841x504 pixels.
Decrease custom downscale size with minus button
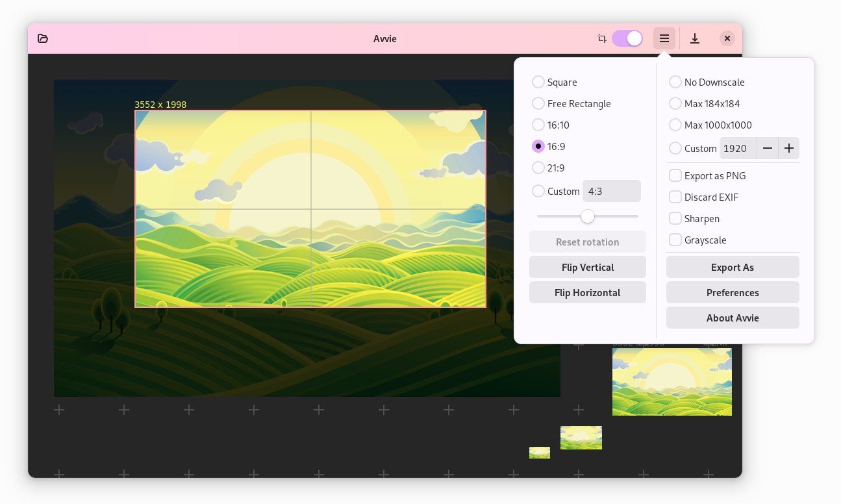768,148
